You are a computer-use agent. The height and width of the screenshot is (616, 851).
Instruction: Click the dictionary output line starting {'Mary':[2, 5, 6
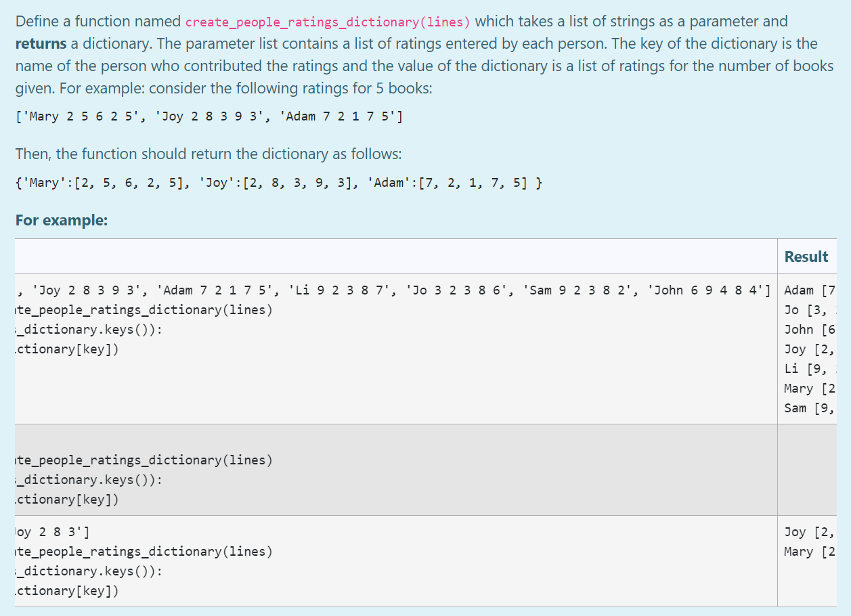(x=278, y=183)
